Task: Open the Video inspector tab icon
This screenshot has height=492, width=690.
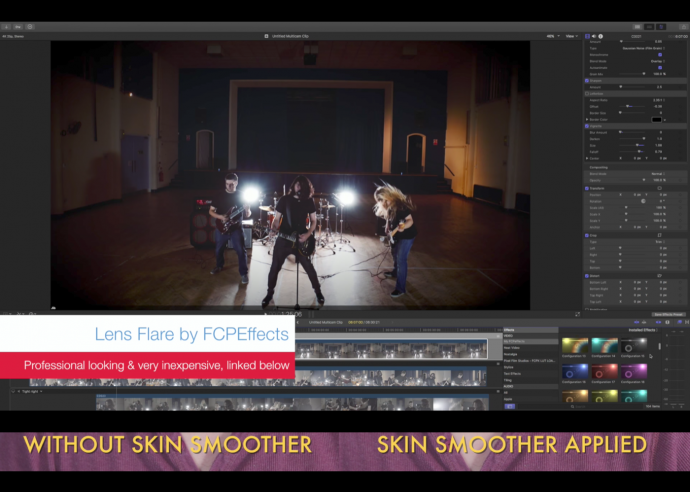Action: point(587,36)
